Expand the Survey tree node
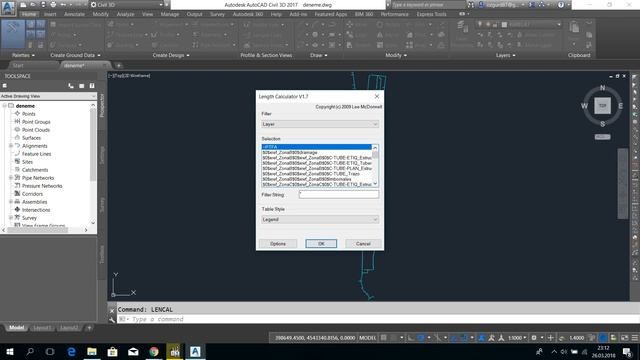The width and height of the screenshot is (640, 360). 11,218
